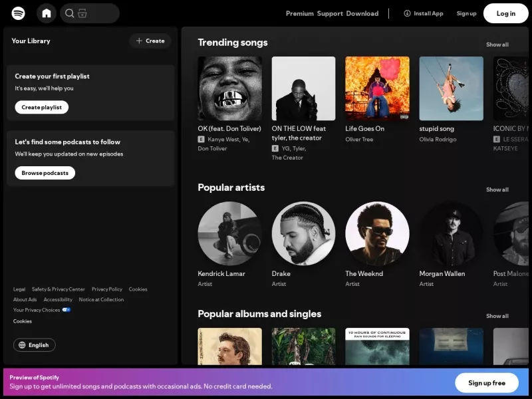Open Kendrick Lamar artist photo
The image size is (532, 399).
pyautogui.click(x=229, y=233)
